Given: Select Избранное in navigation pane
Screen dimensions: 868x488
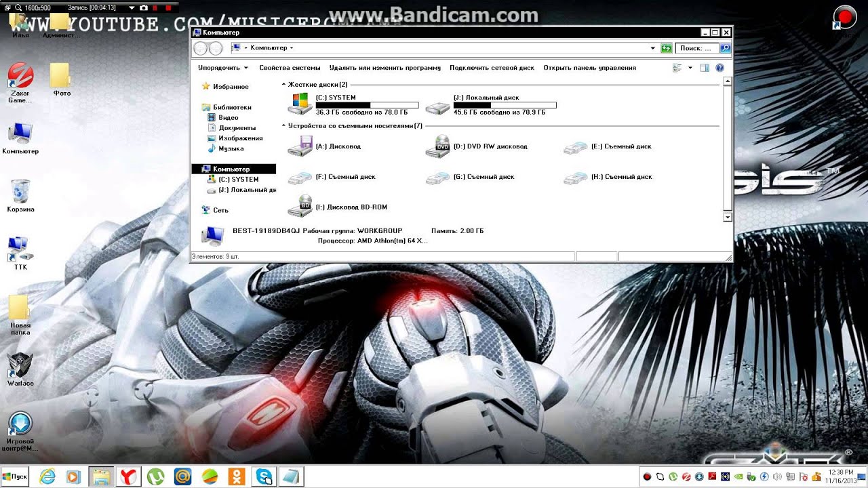Looking at the screenshot, I should [x=231, y=87].
